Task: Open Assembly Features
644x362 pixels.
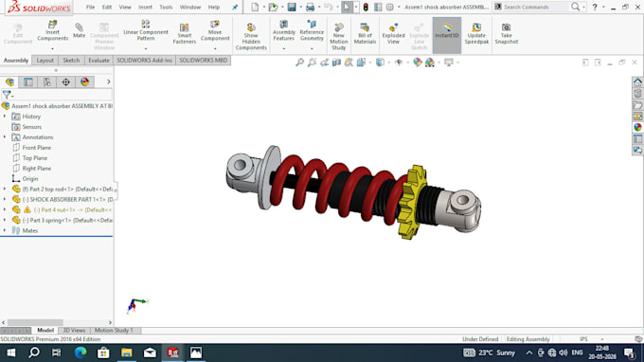Action: point(284,30)
